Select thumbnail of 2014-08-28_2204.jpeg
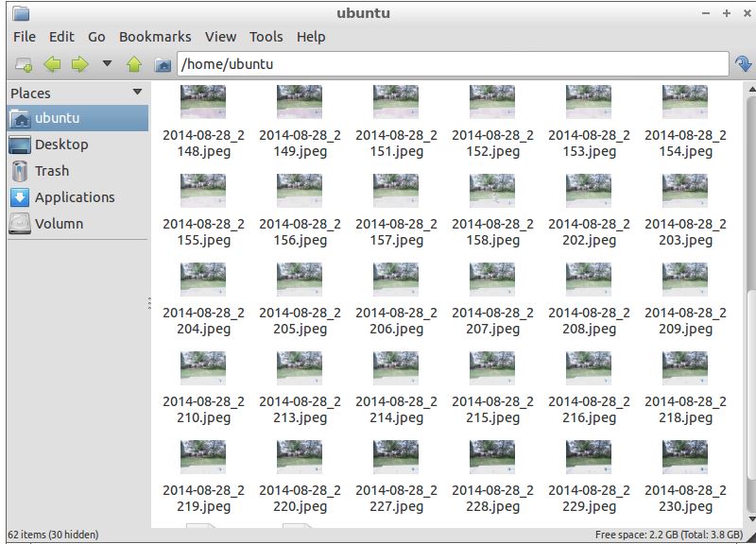This screenshot has height=544, width=756. [x=203, y=279]
